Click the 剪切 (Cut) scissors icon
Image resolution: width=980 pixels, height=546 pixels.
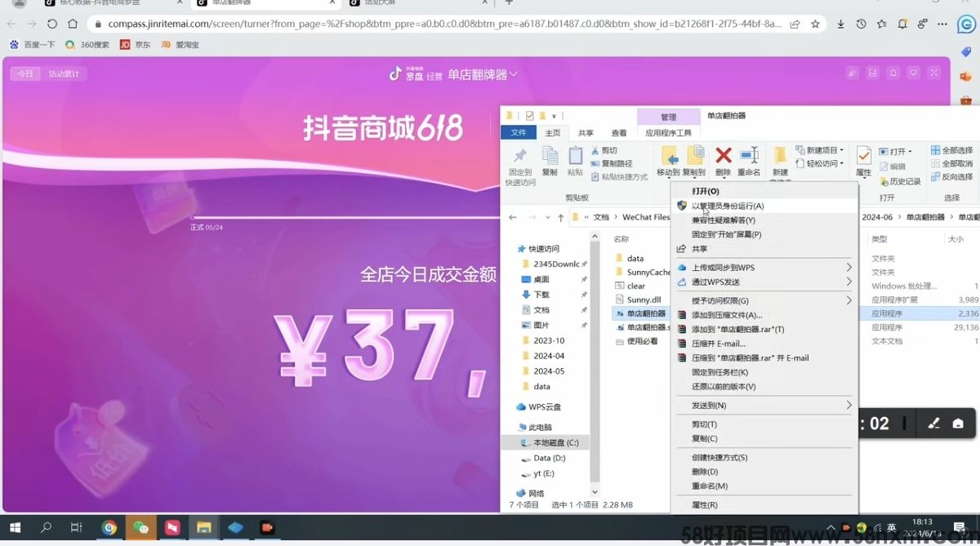click(x=595, y=150)
